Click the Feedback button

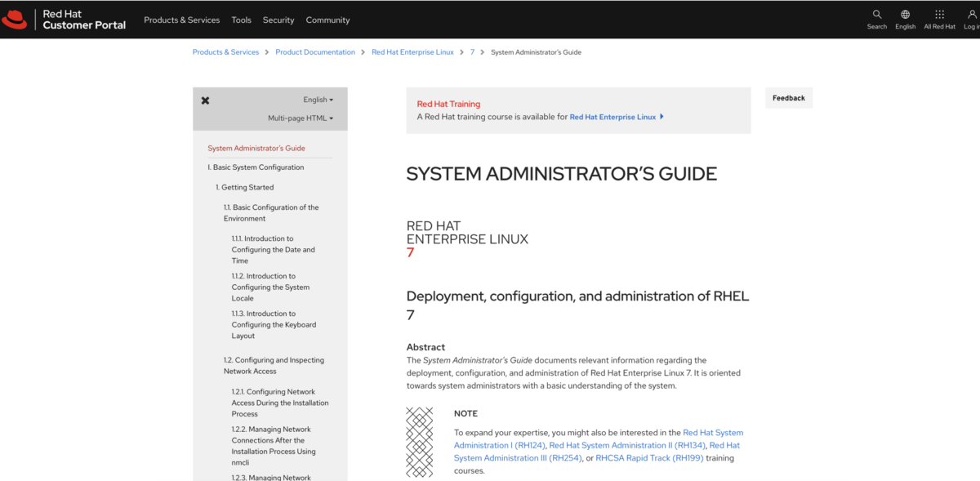point(787,97)
